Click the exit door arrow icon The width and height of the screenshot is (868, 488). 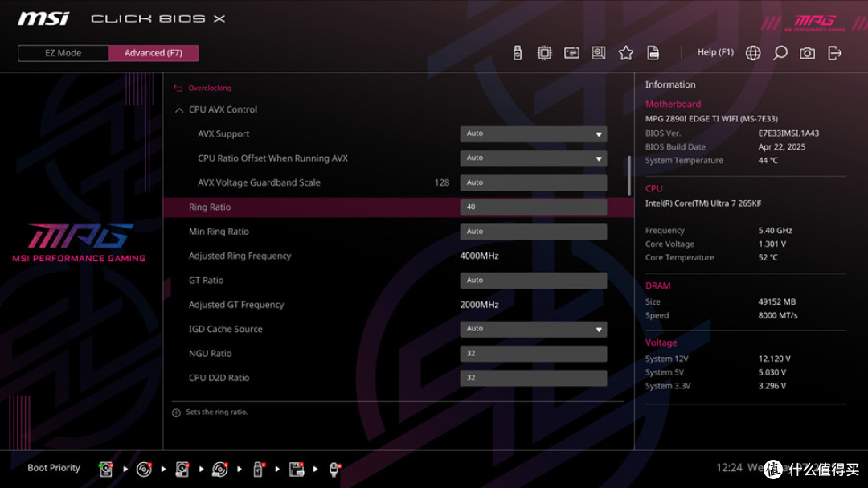[835, 52]
